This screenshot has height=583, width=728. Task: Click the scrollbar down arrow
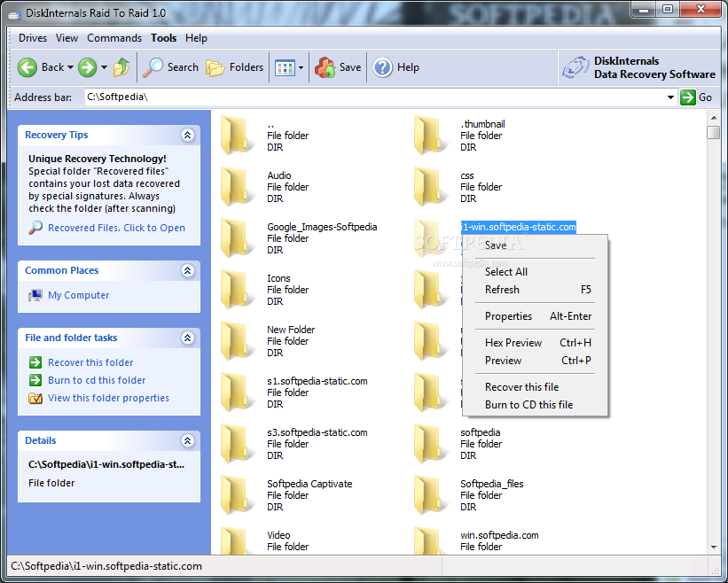pyautogui.click(x=714, y=548)
